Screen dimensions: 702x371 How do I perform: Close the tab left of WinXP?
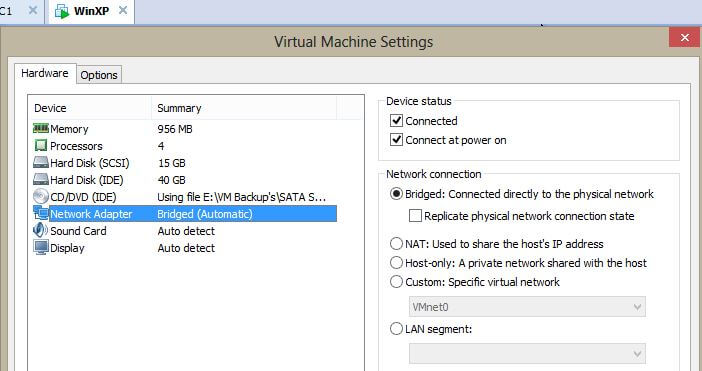point(33,11)
